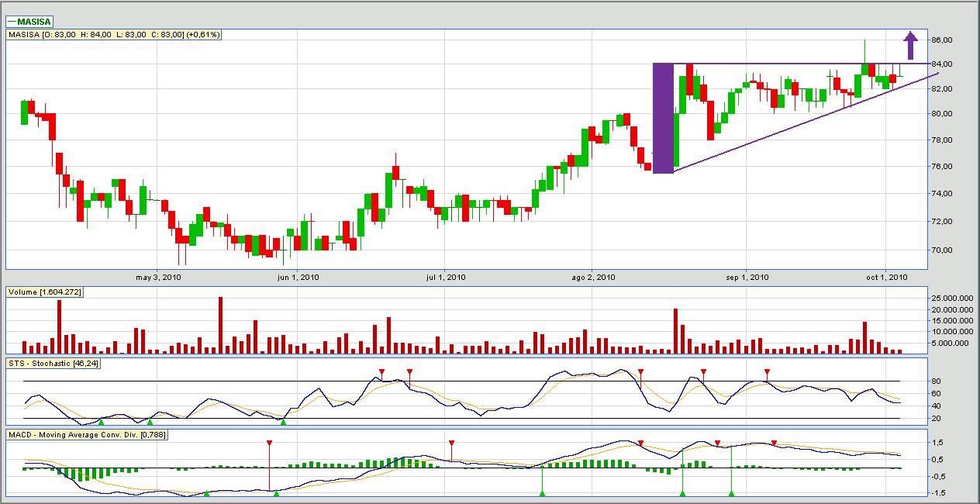The image size is (980, 504).
Task: Click the tallest volume bar in Volume panel
Action: point(221,326)
